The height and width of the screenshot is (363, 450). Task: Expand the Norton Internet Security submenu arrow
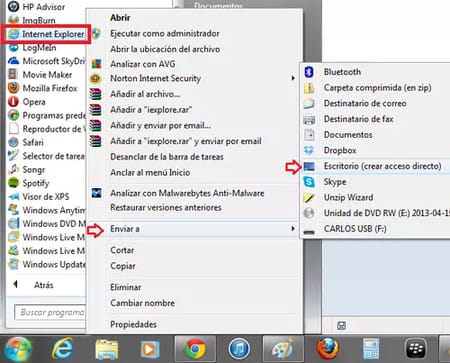(293, 78)
